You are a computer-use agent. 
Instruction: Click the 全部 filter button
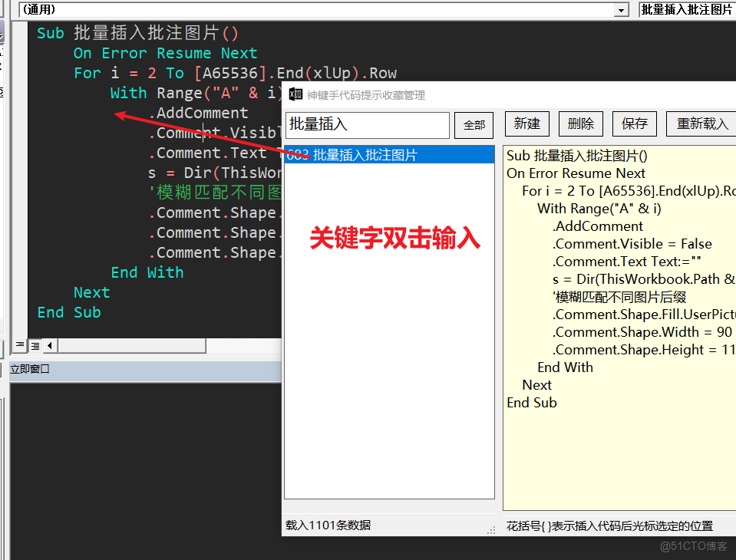(474, 125)
